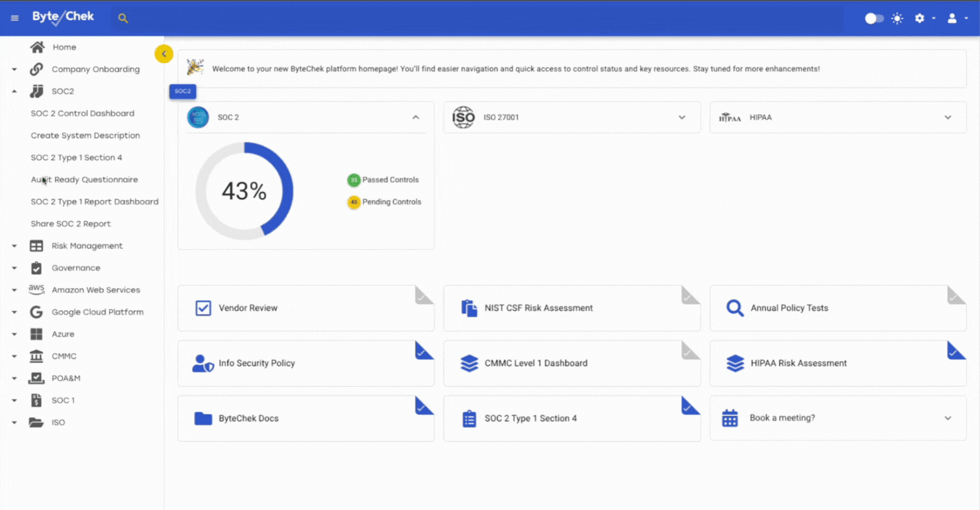
Task: Expand the HIPAA card chevron
Action: (948, 117)
